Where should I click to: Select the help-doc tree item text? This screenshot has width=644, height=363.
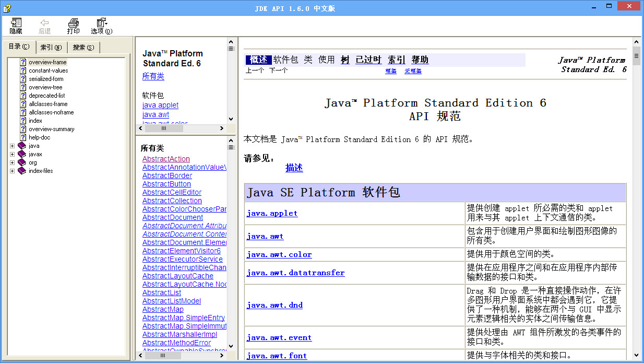tap(40, 137)
